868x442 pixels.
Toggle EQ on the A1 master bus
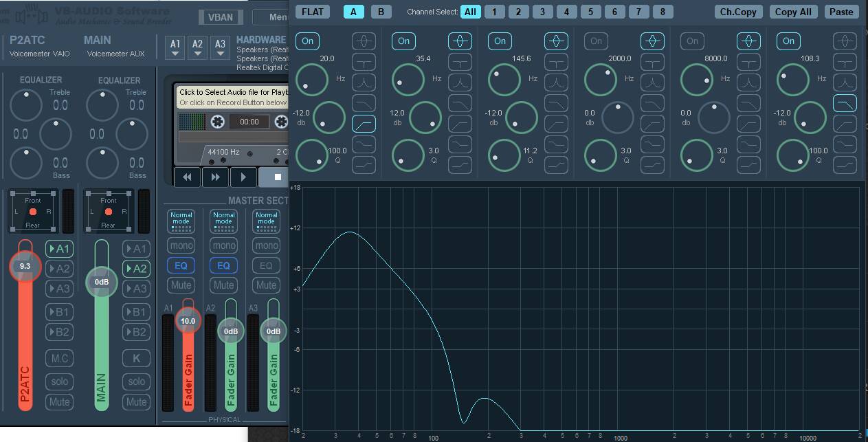[x=181, y=265]
